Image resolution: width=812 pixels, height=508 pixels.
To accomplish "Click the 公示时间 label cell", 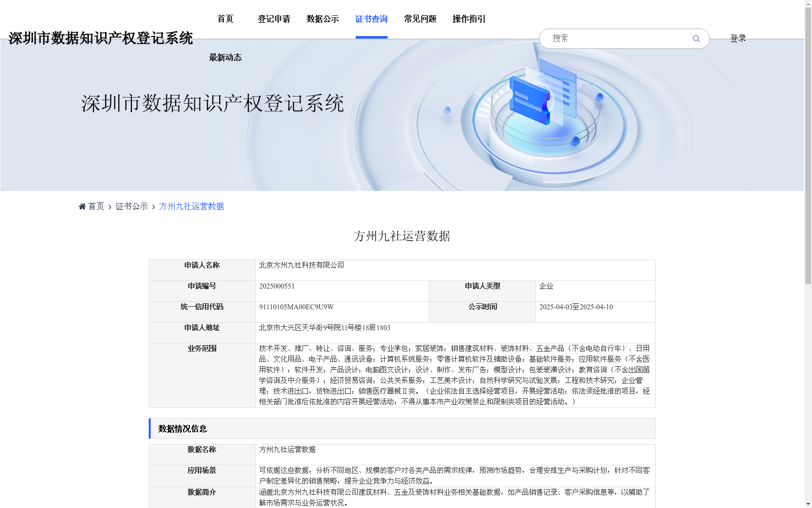I will click(483, 312).
